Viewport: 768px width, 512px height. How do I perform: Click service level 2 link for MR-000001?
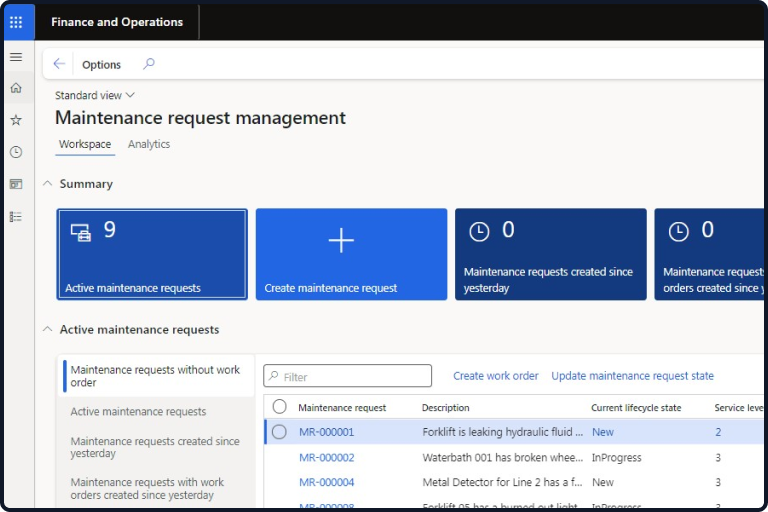tap(718, 432)
